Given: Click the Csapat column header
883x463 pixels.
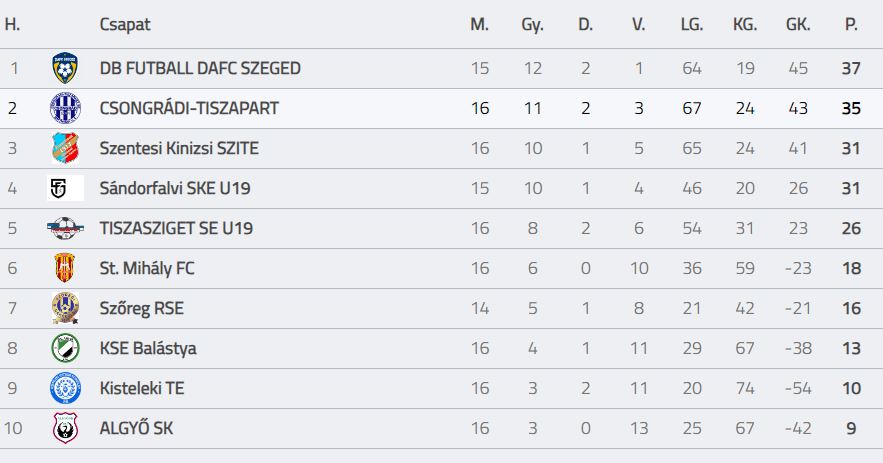Looking at the screenshot, I should click(x=125, y=24).
